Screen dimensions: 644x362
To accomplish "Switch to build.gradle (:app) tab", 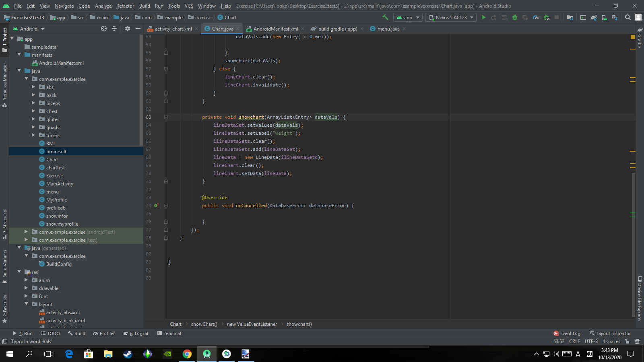I will point(337,29).
